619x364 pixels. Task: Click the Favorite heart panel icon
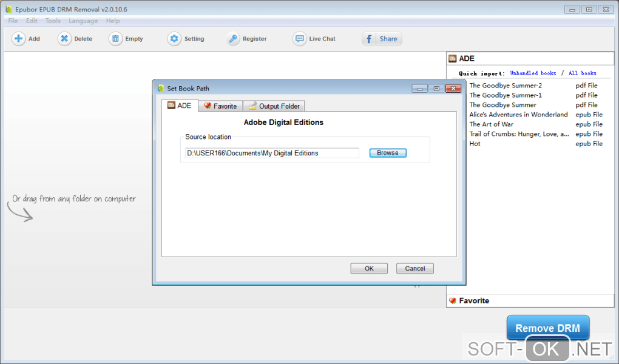click(452, 301)
